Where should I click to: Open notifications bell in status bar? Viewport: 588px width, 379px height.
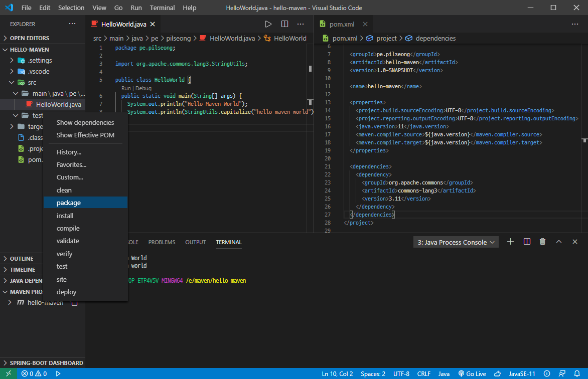point(577,374)
